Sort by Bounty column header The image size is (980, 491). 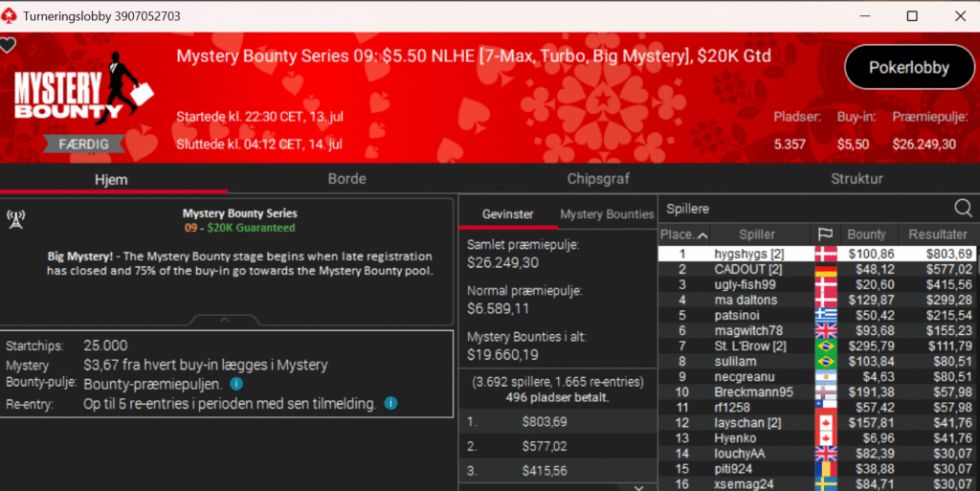(866, 234)
